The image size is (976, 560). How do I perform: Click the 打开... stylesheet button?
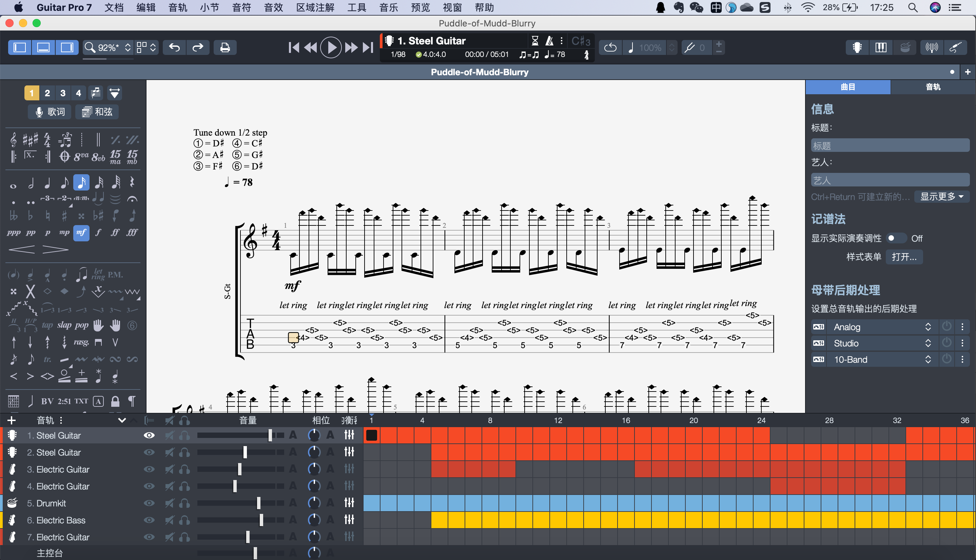tap(904, 257)
